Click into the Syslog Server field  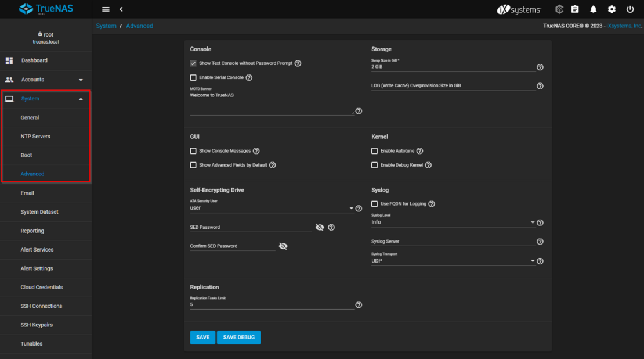453,242
